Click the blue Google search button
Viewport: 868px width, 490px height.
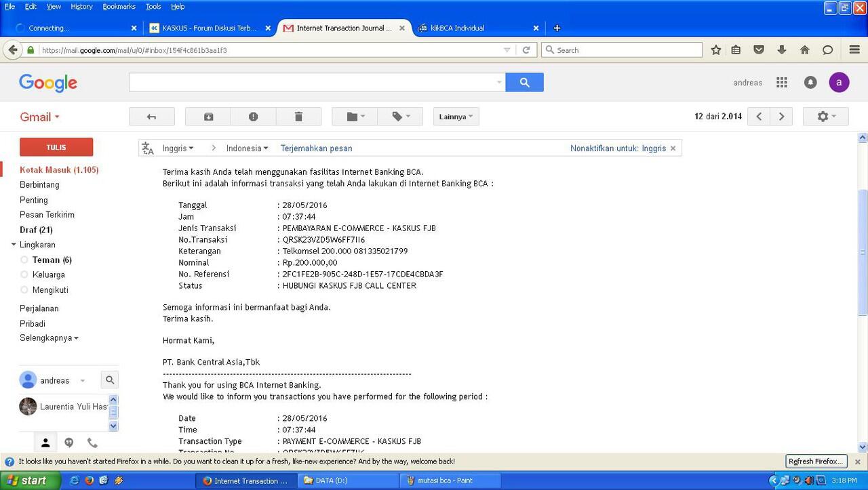click(524, 82)
